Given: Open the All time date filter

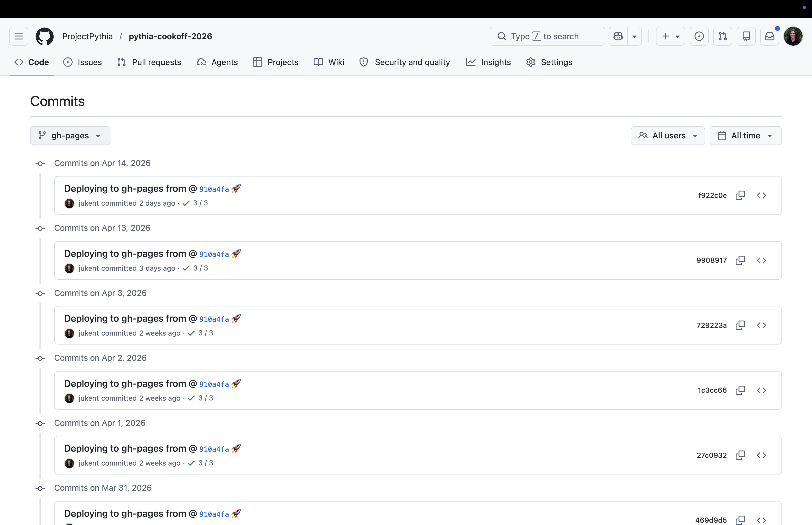Looking at the screenshot, I should (x=746, y=136).
